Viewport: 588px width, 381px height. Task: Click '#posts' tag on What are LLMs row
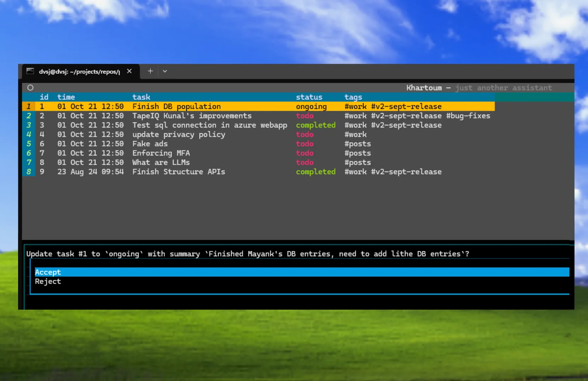[x=358, y=162]
